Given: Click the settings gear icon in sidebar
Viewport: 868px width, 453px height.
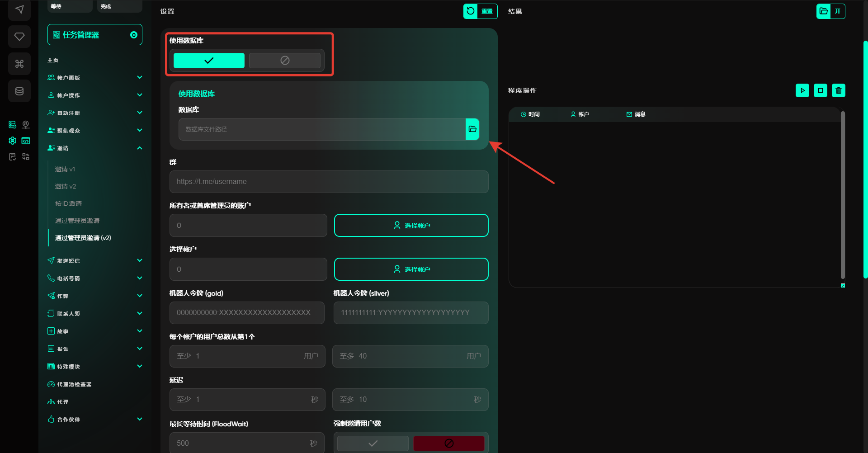Looking at the screenshot, I should 13,141.
